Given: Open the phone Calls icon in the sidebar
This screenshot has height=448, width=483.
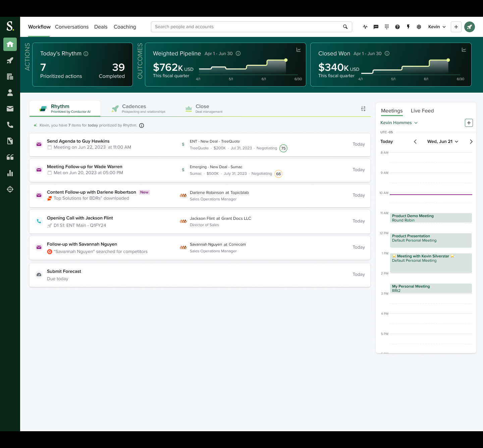Looking at the screenshot, I should pyautogui.click(x=10, y=125).
